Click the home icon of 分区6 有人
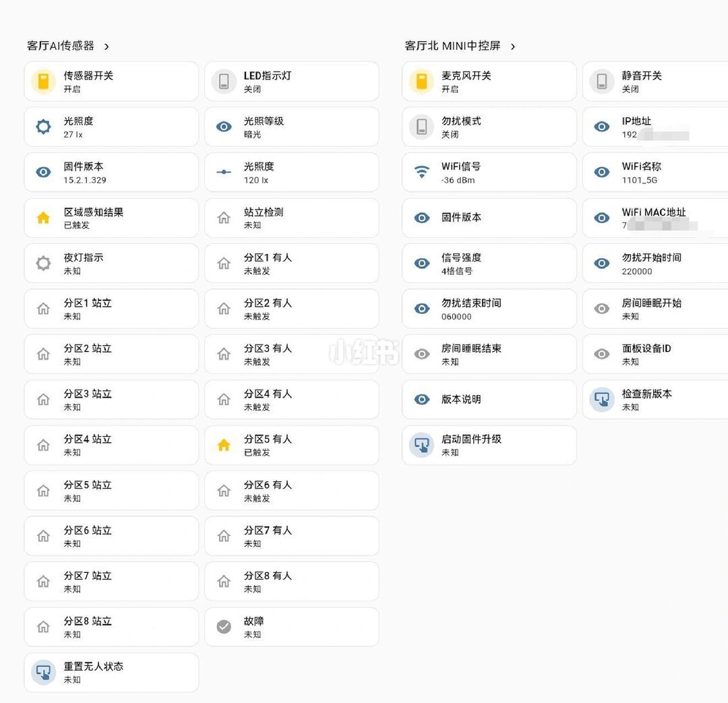This screenshot has height=703, width=728. click(x=224, y=491)
